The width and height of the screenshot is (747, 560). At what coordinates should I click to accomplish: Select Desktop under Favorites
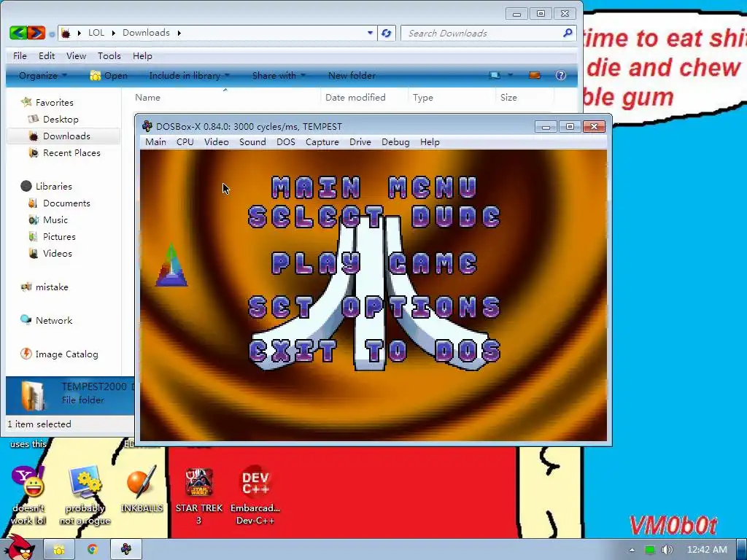click(x=61, y=119)
